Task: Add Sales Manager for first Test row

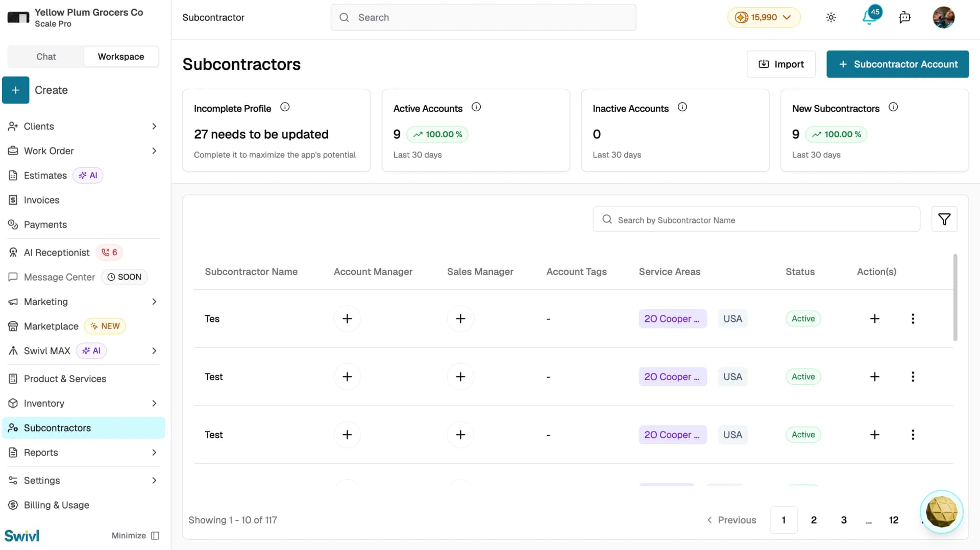Action: tap(460, 377)
